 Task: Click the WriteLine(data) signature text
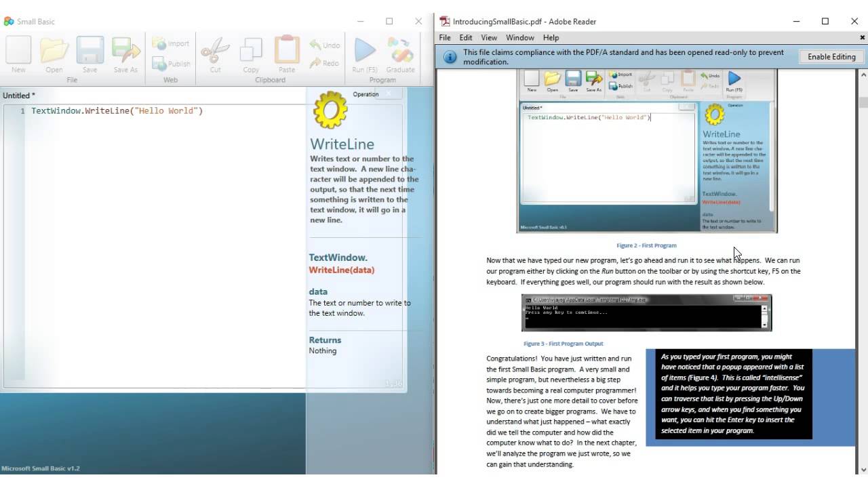[342, 270]
